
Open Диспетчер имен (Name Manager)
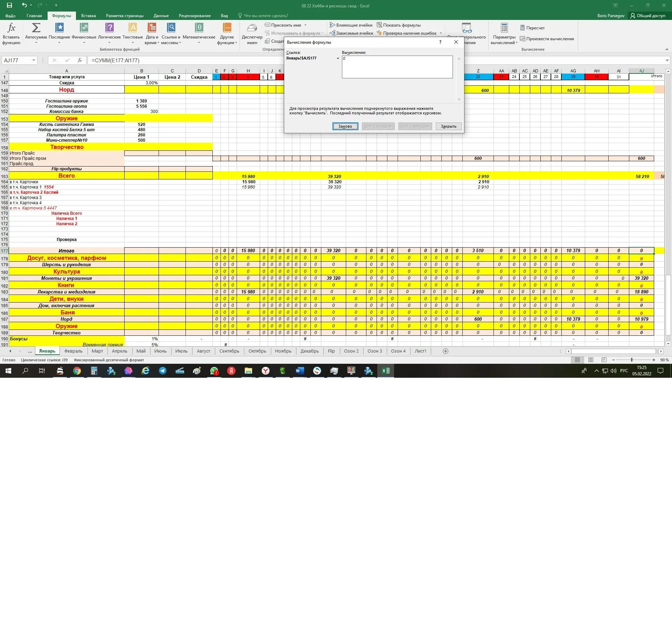click(x=252, y=29)
